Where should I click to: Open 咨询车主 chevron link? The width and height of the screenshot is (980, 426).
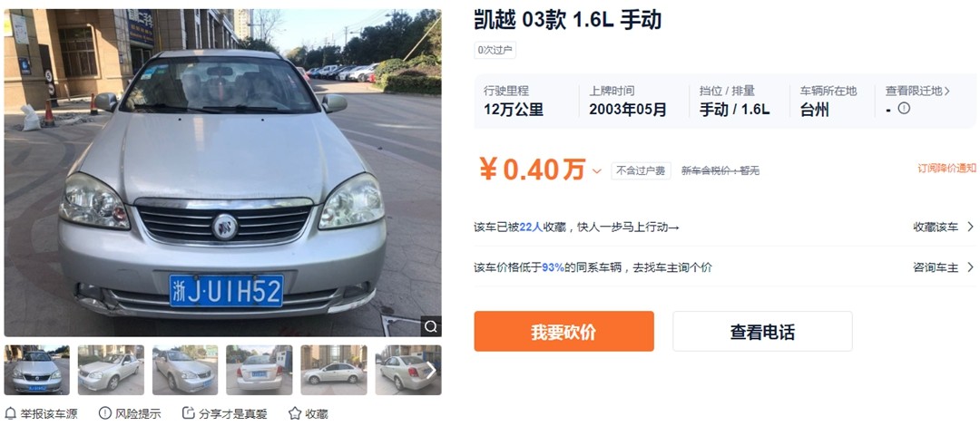[x=944, y=267]
